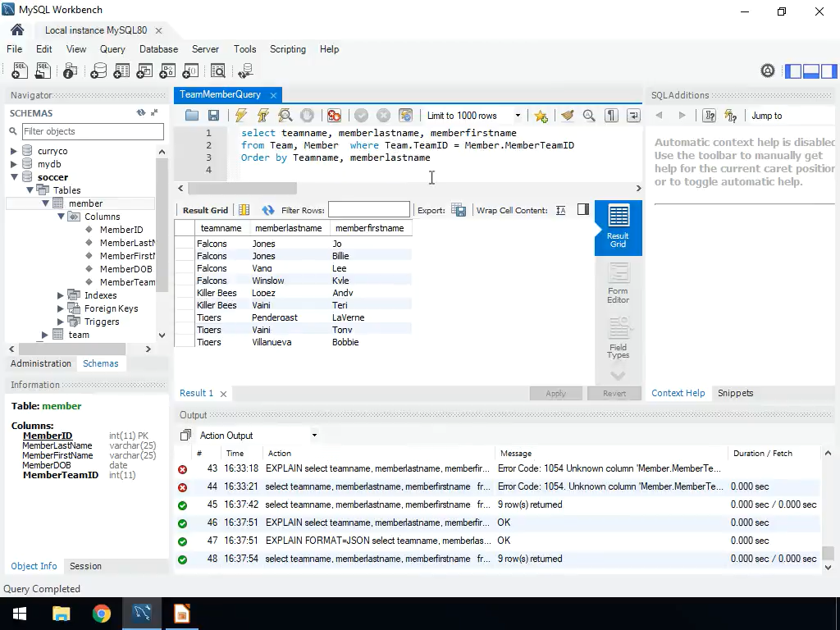
Task: Toggle wrap cell content option
Action: [x=560, y=210]
